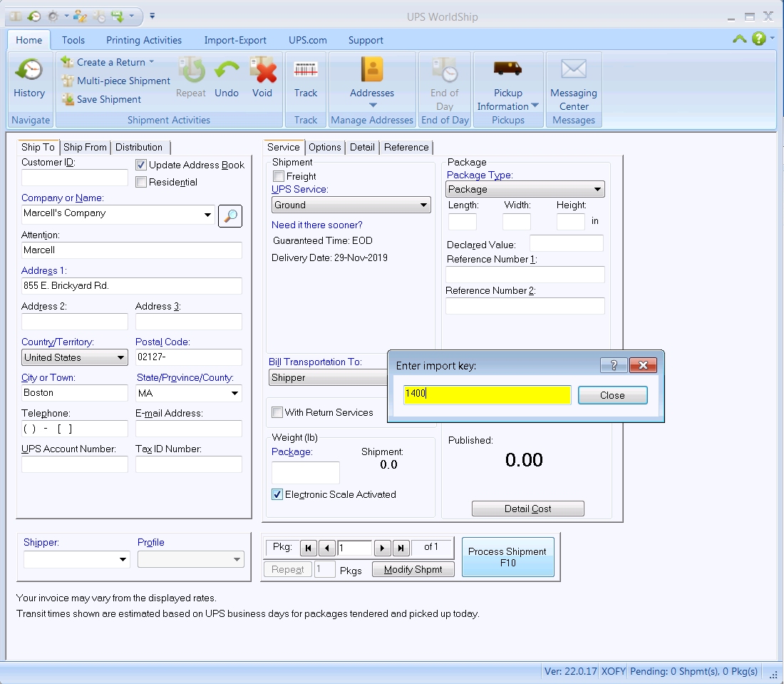This screenshot has height=684, width=784.
Task: Click the yellow import key field
Action: pyautogui.click(x=487, y=395)
